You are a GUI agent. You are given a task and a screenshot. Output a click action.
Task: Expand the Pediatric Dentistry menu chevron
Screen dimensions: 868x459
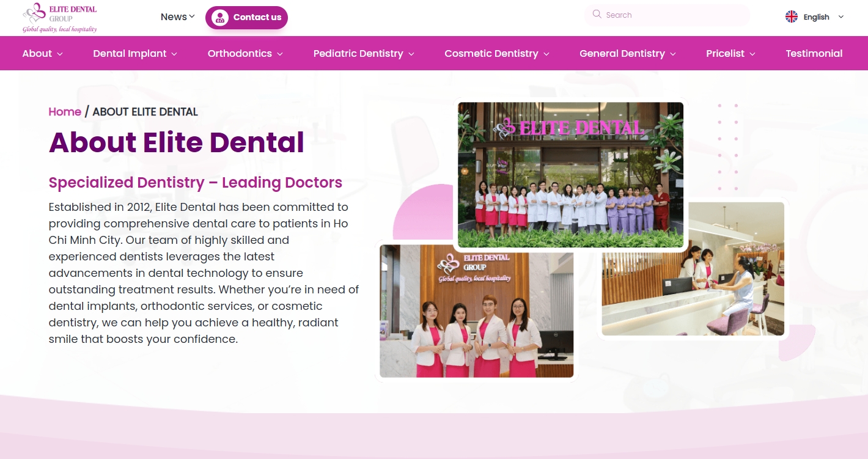[411, 54]
